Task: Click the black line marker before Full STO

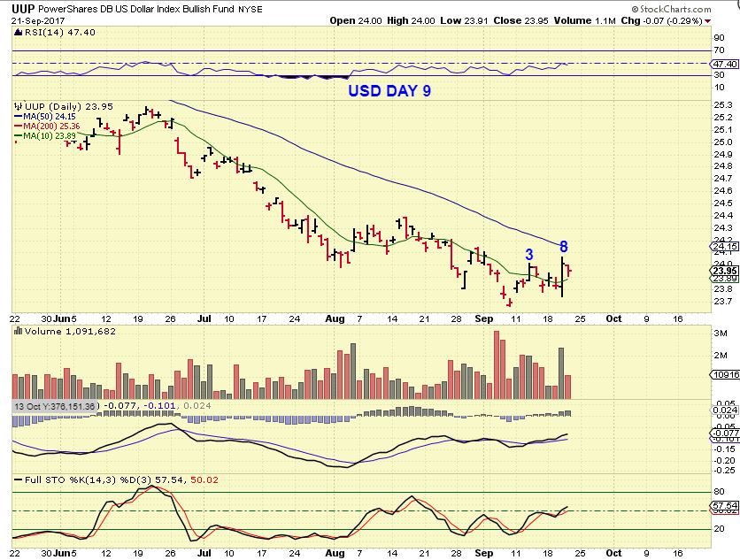Action: tap(19, 479)
